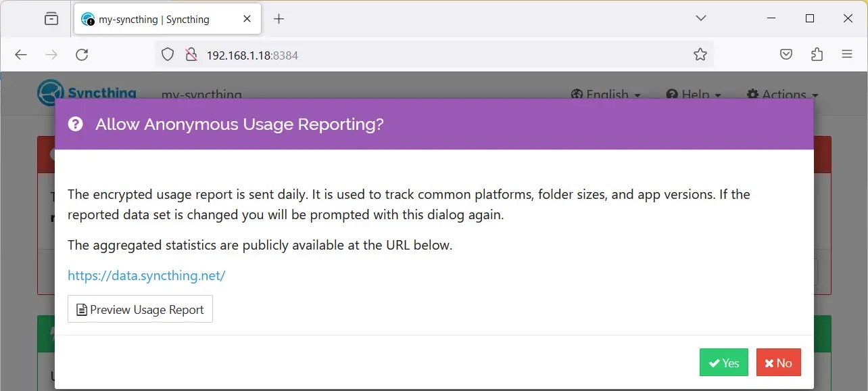Open the browser extensions puzzle icon
This screenshot has height=391, width=868.
817,54
